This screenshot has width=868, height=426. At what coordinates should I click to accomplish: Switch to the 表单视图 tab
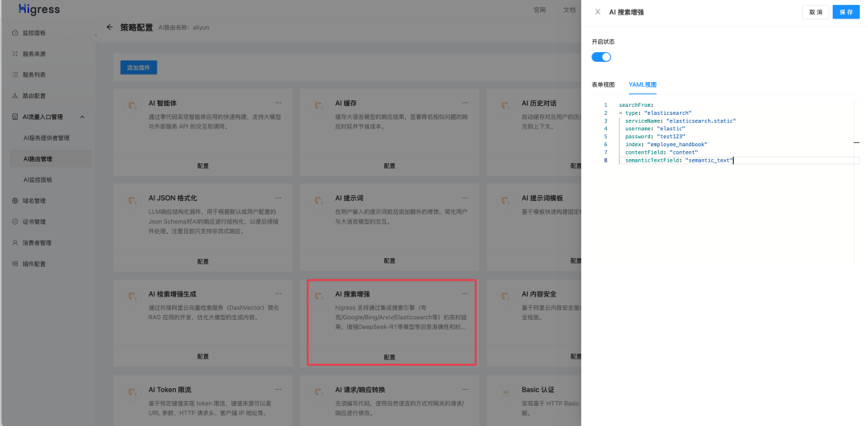(603, 84)
